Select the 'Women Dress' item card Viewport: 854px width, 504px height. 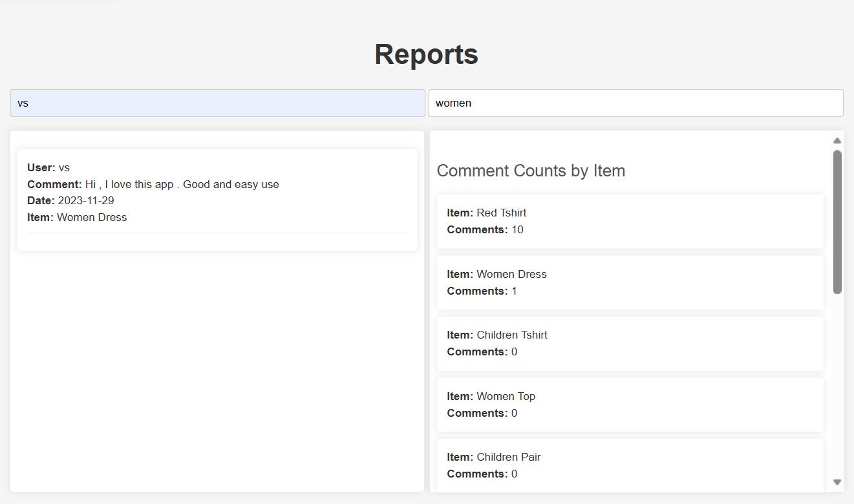(630, 282)
